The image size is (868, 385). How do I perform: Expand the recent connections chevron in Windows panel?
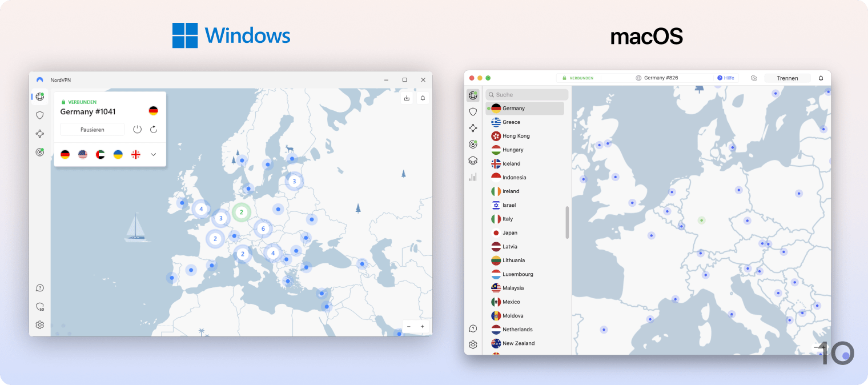[154, 154]
